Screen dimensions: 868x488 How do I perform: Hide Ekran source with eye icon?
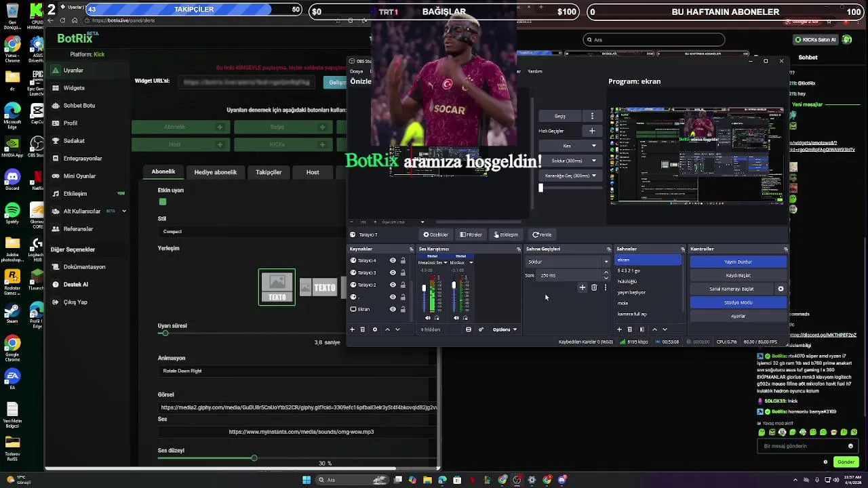393,309
